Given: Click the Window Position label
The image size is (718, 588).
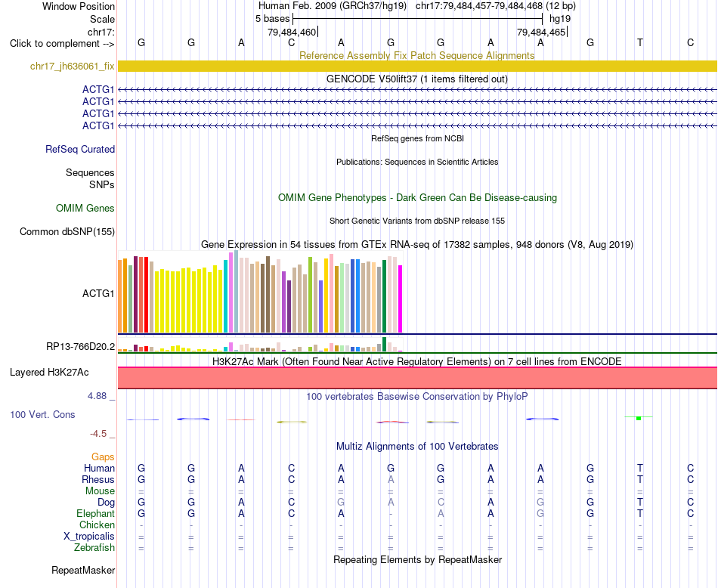Looking at the screenshot, I should point(79,6).
